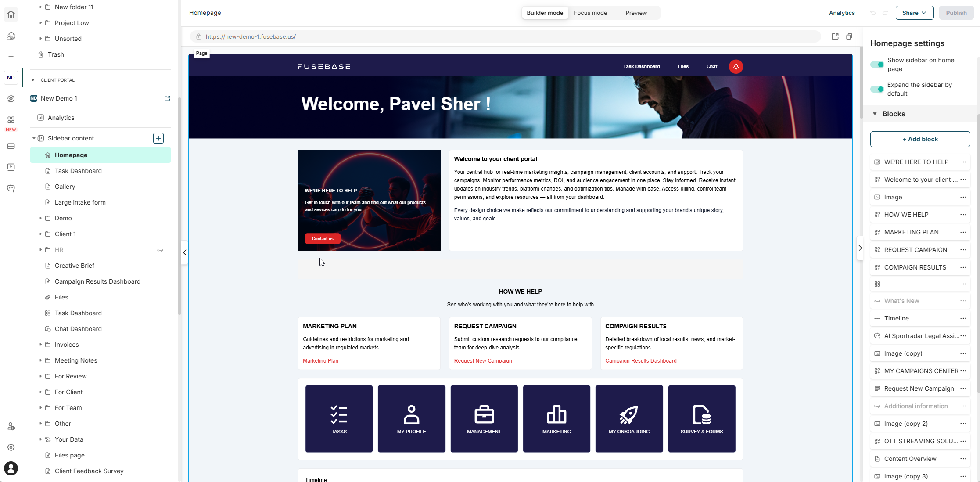Viewport: 980px width, 482px height.
Task: Add item to Sidebar content
Action: point(158,138)
